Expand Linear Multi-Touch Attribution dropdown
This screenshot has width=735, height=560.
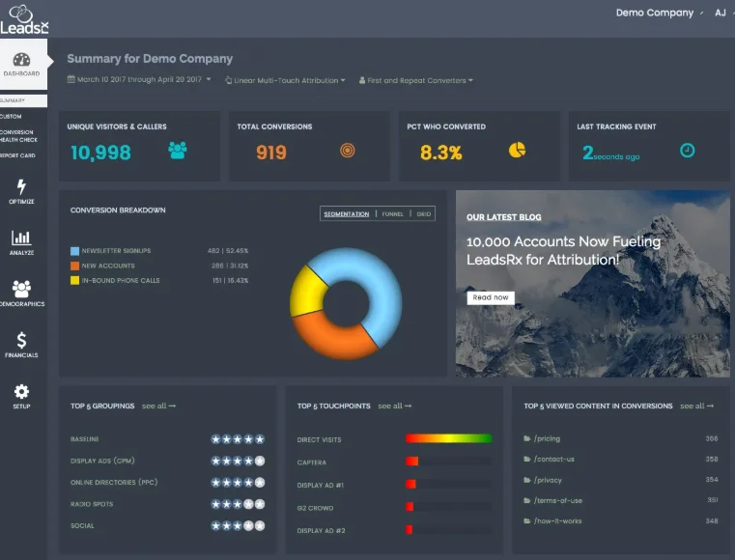[x=285, y=81]
